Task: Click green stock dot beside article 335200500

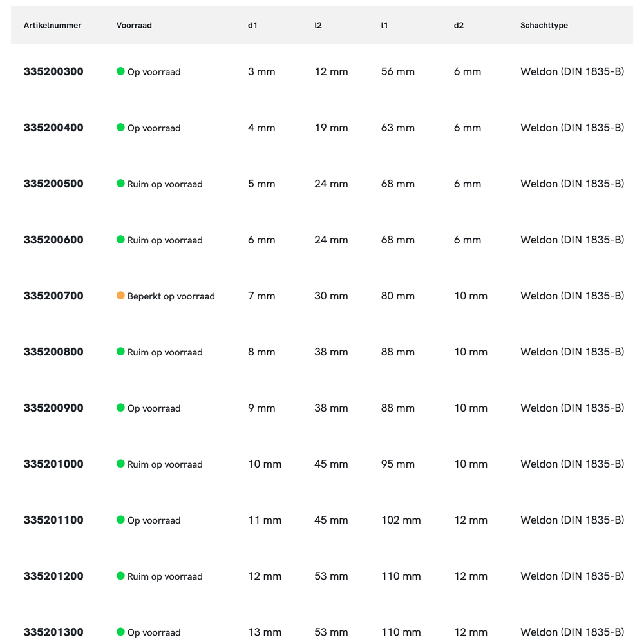Action: point(120,184)
